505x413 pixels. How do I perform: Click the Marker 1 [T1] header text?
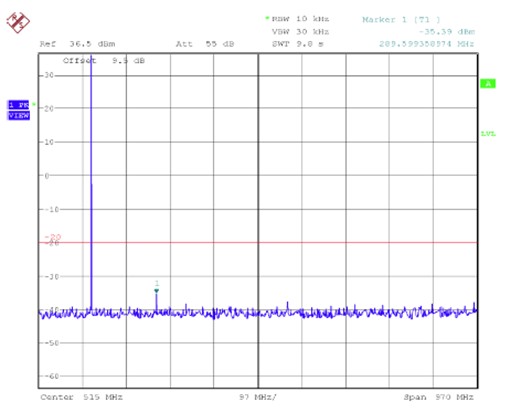(401, 20)
